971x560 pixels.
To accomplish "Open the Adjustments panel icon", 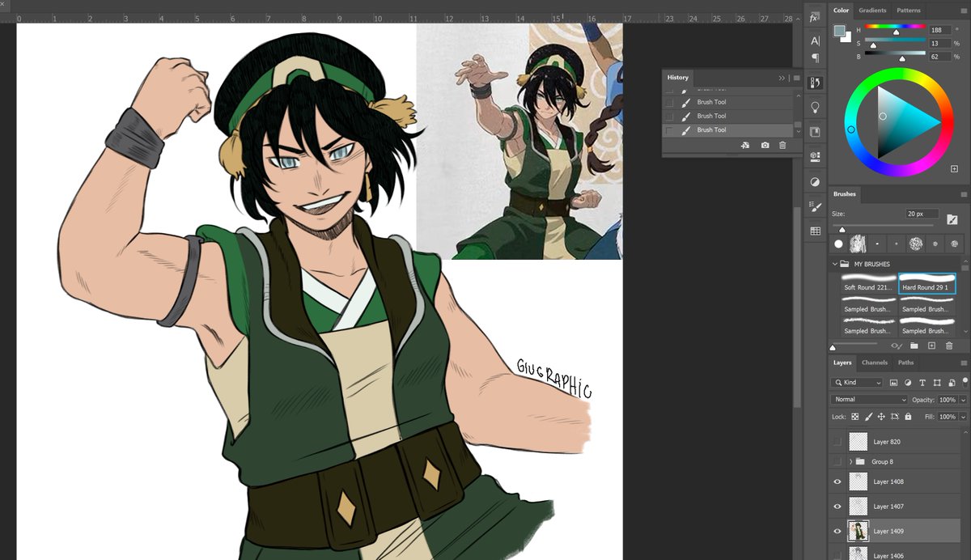I will [815, 182].
